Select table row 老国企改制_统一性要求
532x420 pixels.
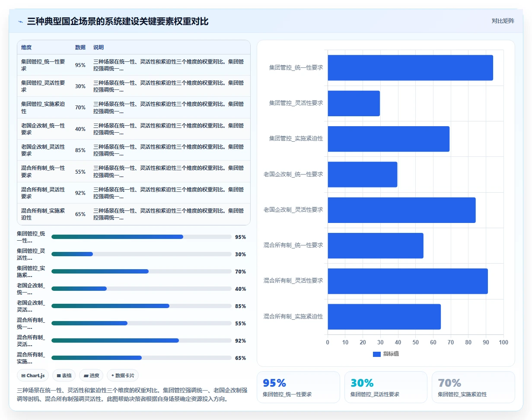[134, 129]
